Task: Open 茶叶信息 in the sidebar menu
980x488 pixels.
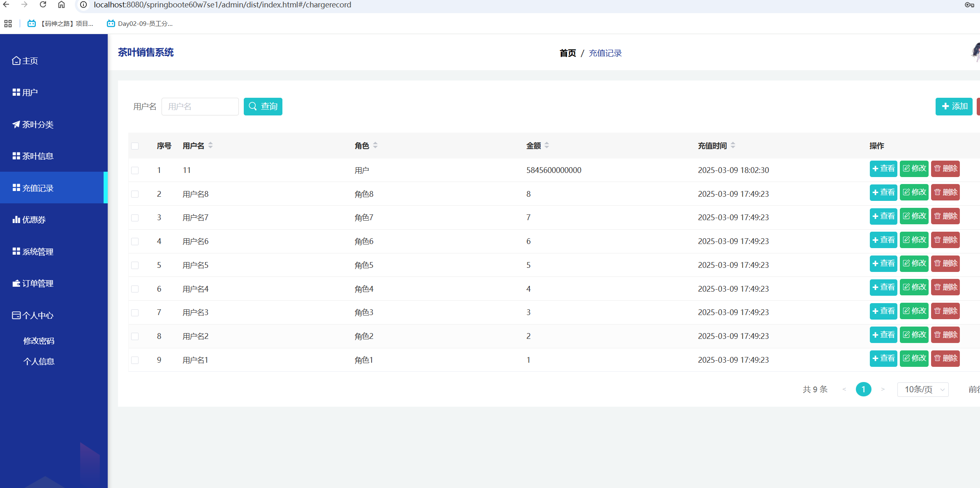Action: [37, 156]
